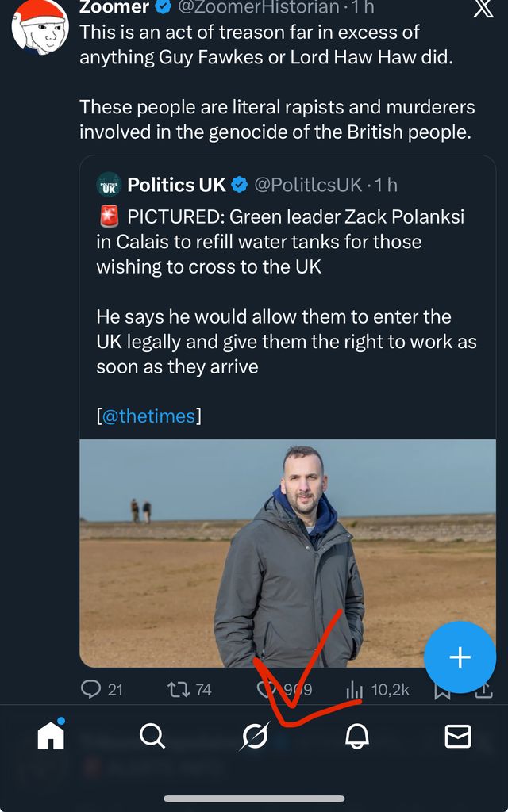Open the @PolitlcsUK handle
The image size is (508, 812).
click(x=308, y=185)
